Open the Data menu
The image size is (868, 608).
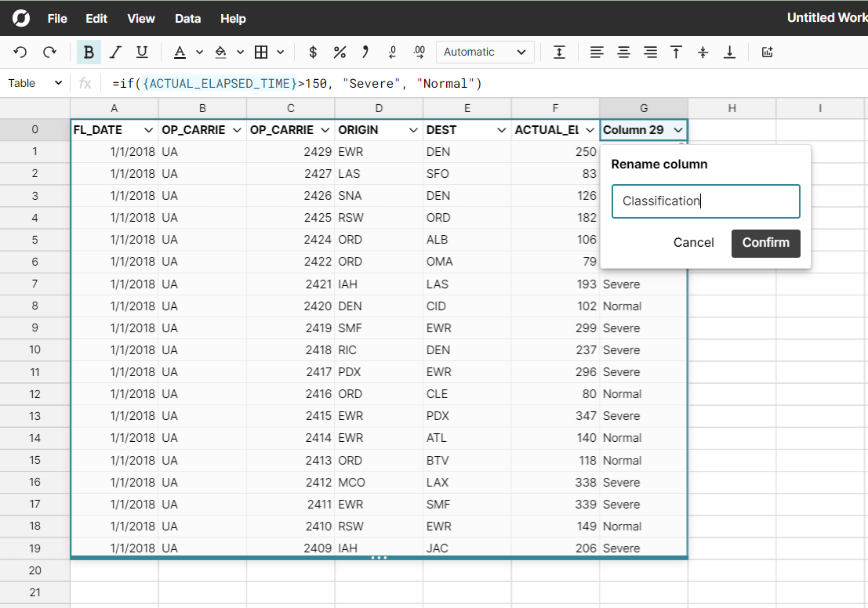(x=187, y=18)
